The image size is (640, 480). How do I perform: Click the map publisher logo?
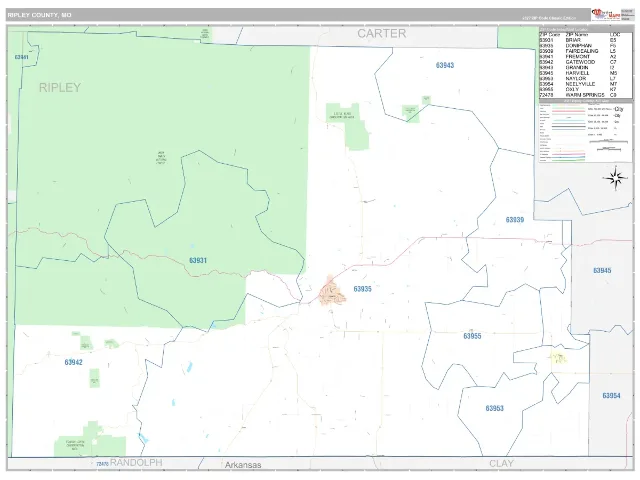(606, 15)
